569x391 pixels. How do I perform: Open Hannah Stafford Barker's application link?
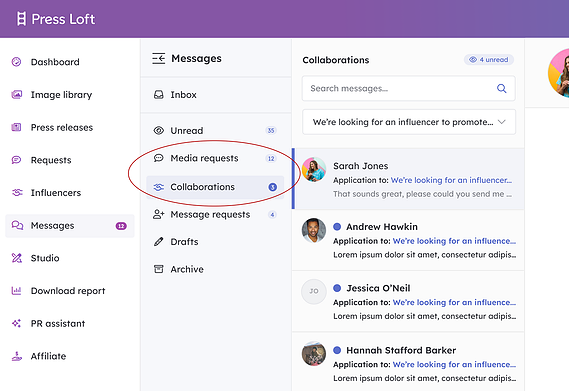click(x=454, y=364)
